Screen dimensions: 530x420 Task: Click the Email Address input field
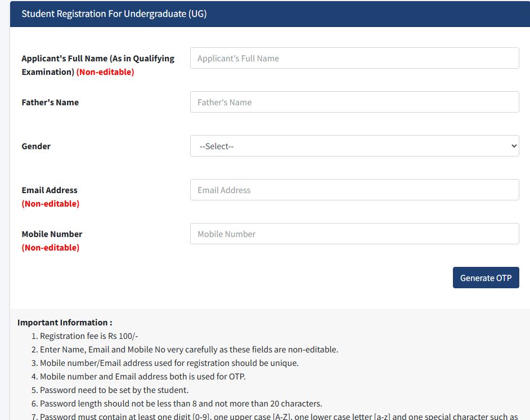354,190
